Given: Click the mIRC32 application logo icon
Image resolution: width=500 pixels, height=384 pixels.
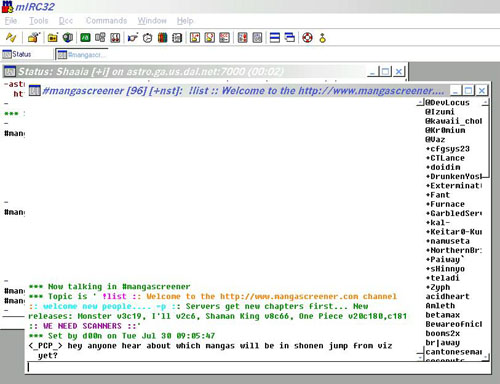Looking at the screenshot, I should coord(7,7).
